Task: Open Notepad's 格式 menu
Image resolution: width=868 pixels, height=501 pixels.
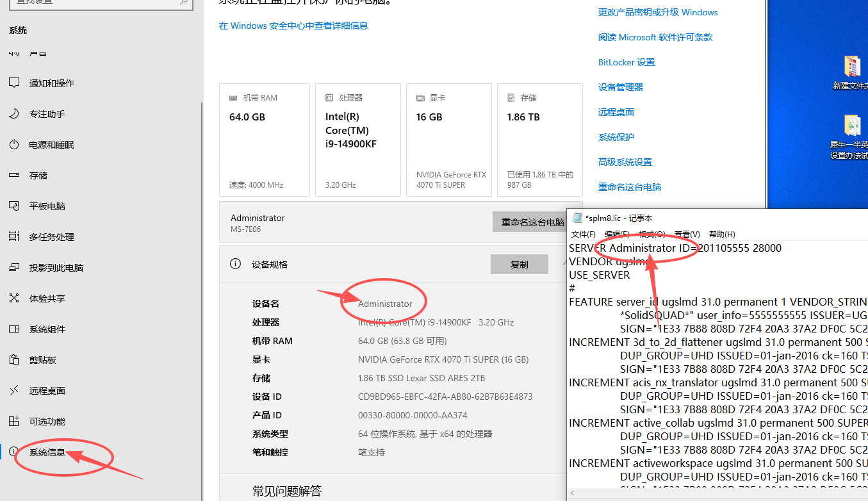Action: pos(651,234)
